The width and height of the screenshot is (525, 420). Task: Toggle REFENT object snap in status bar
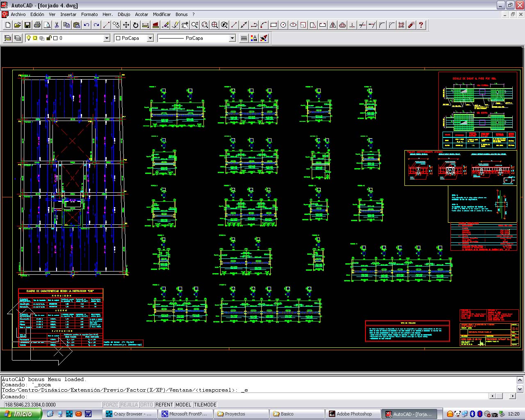(164, 404)
